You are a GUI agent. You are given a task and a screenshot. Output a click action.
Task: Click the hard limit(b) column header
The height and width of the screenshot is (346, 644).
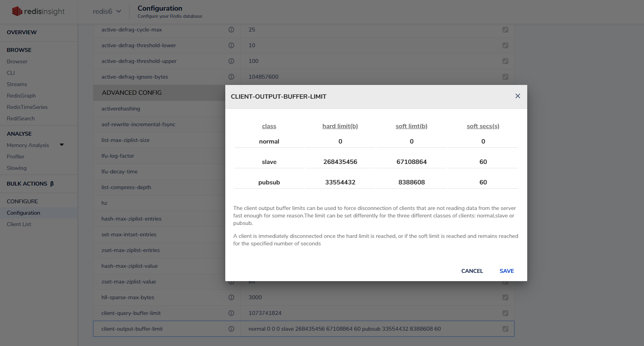point(340,126)
